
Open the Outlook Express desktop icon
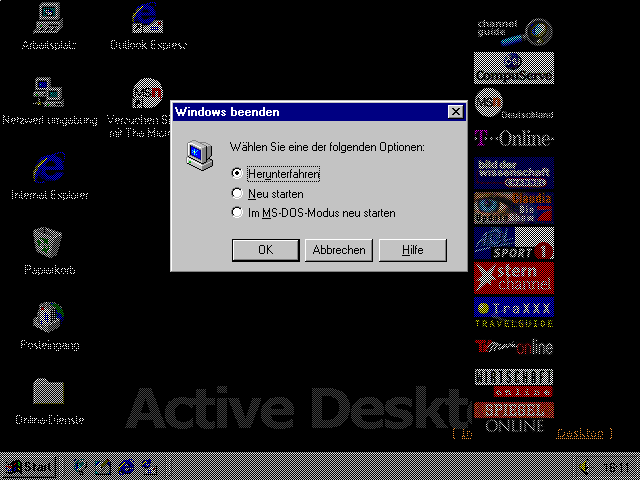(147, 20)
